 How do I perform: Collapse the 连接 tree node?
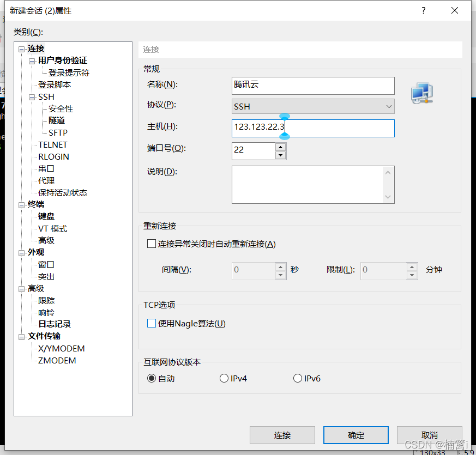[22, 49]
